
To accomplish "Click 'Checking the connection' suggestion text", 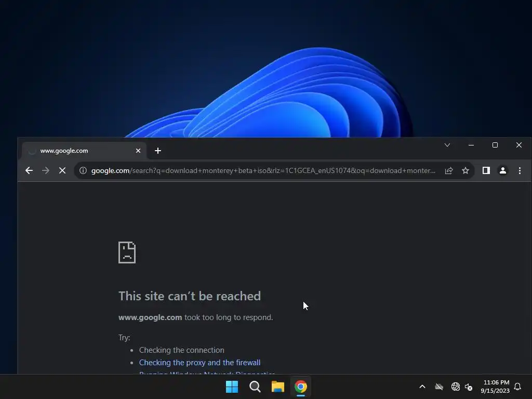I will (x=181, y=350).
